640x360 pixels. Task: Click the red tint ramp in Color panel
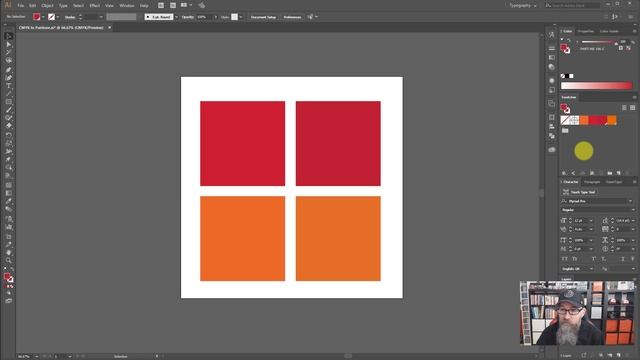click(597, 85)
